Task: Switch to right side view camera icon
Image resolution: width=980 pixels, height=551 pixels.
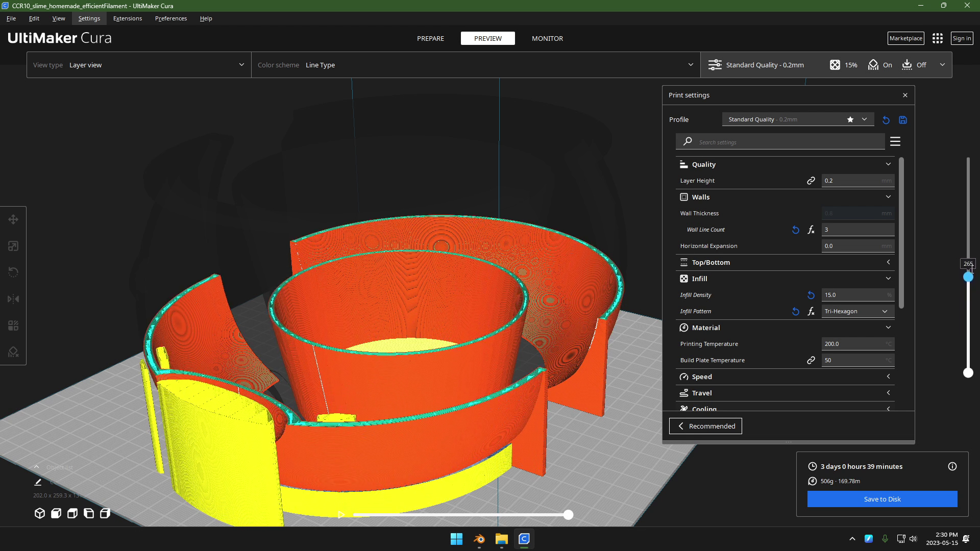Action: pos(105,513)
